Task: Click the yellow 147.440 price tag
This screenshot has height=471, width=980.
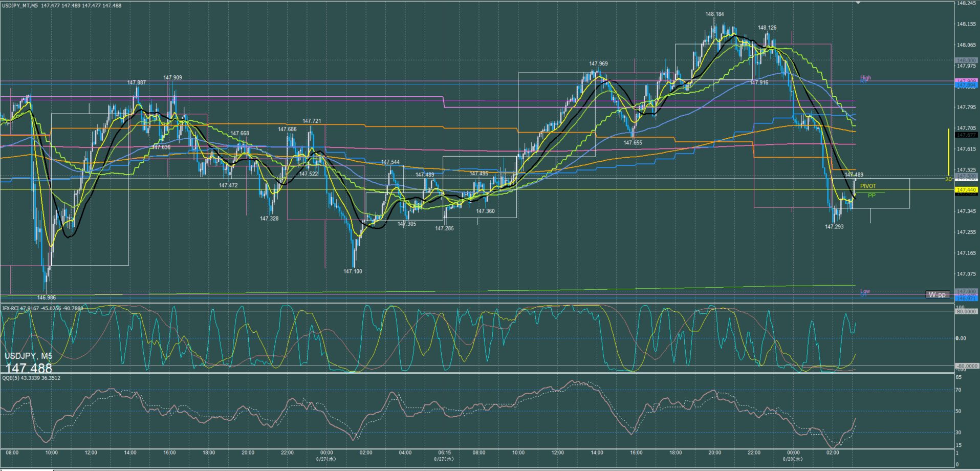Action: (x=966, y=190)
